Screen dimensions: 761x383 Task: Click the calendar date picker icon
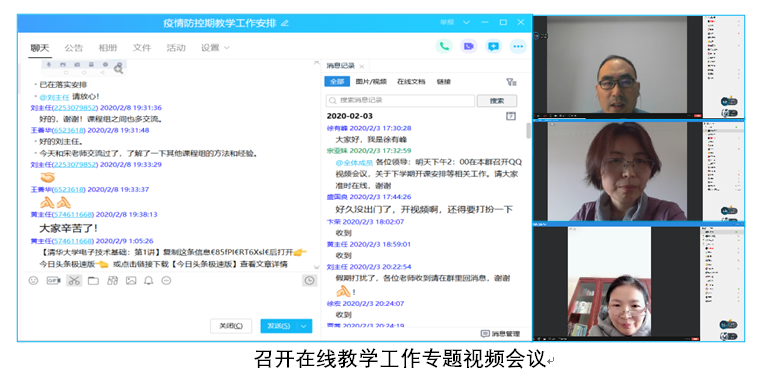click(511, 116)
